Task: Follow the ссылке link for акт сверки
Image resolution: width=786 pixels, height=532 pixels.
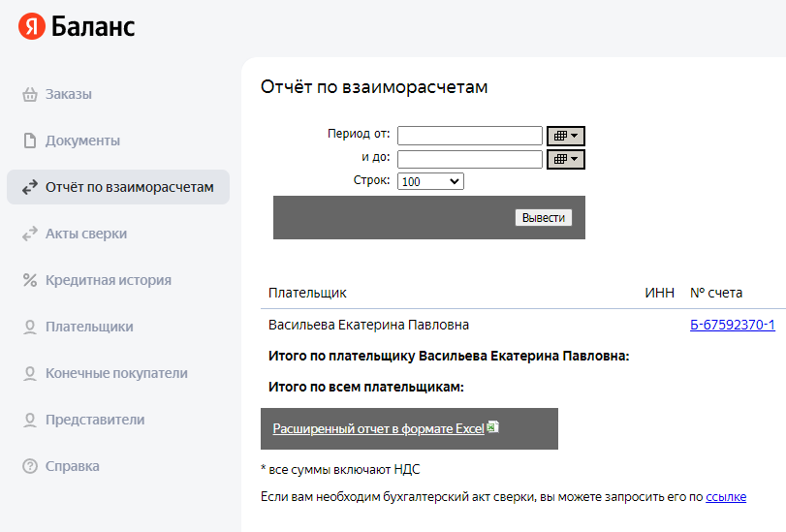Action: point(726,497)
